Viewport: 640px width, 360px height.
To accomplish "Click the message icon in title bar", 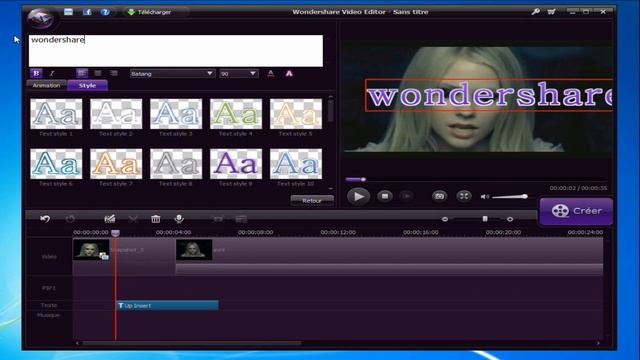I will point(68,12).
